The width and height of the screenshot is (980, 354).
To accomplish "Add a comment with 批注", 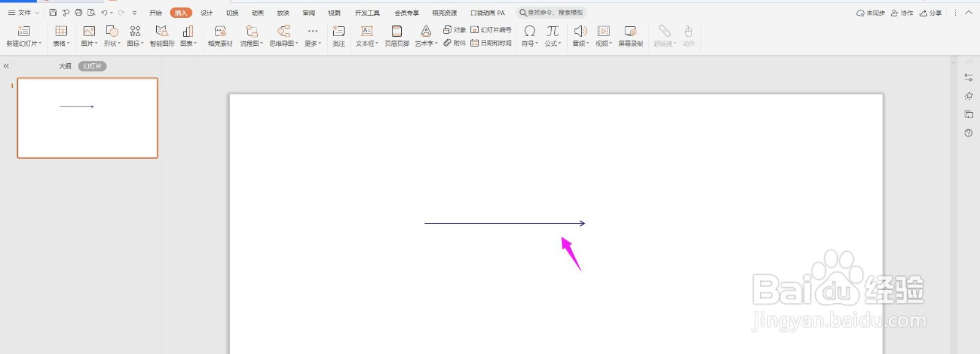I will (x=339, y=36).
